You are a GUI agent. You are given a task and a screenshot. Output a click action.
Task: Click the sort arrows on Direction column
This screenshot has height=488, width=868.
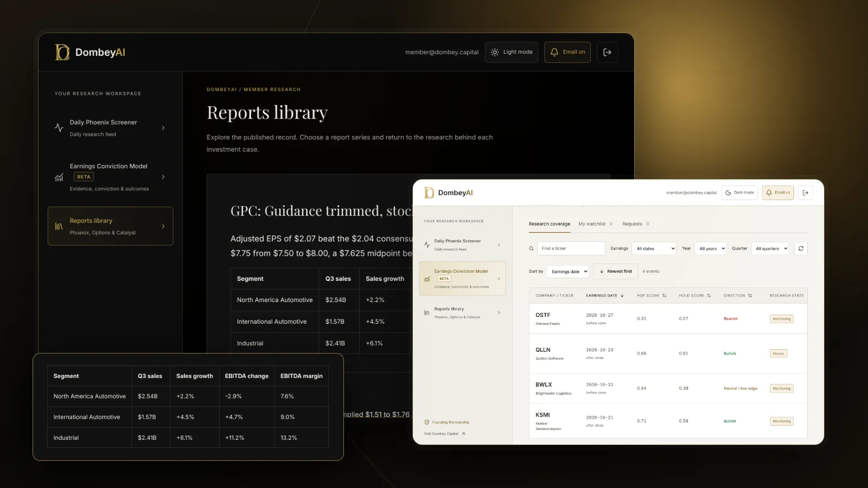(750, 296)
